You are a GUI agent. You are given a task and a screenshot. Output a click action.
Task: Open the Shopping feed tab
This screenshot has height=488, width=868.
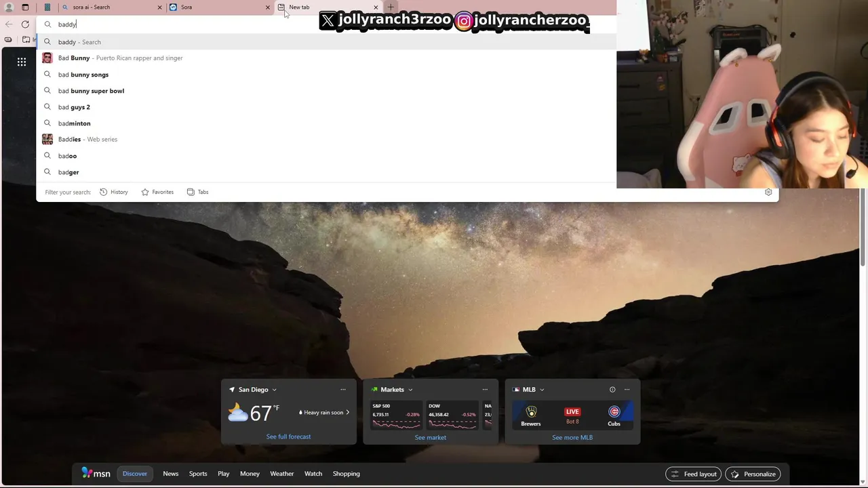(x=347, y=474)
